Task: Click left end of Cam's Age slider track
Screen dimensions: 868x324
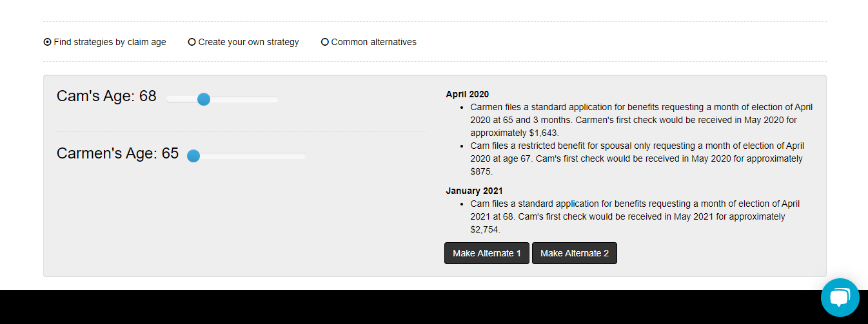Action: (x=169, y=99)
